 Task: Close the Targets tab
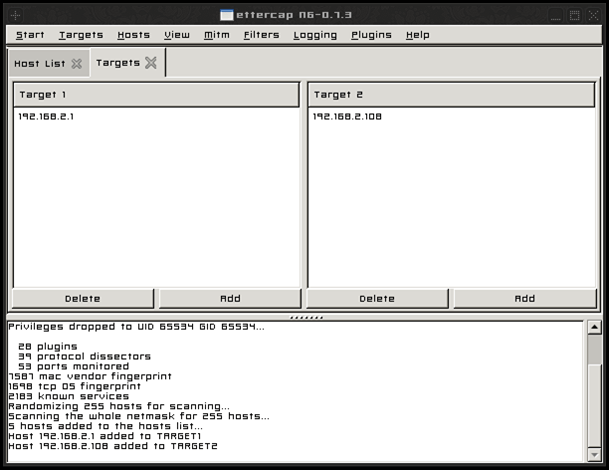[151, 63]
